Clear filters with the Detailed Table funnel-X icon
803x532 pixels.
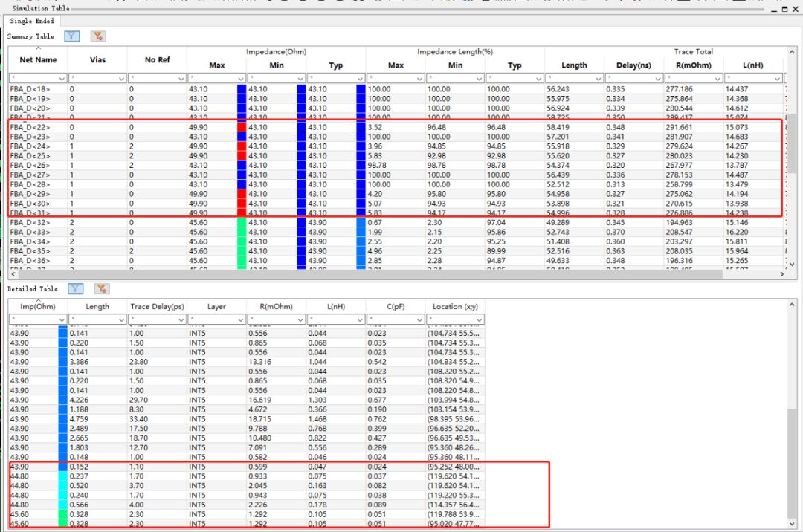[101, 288]
